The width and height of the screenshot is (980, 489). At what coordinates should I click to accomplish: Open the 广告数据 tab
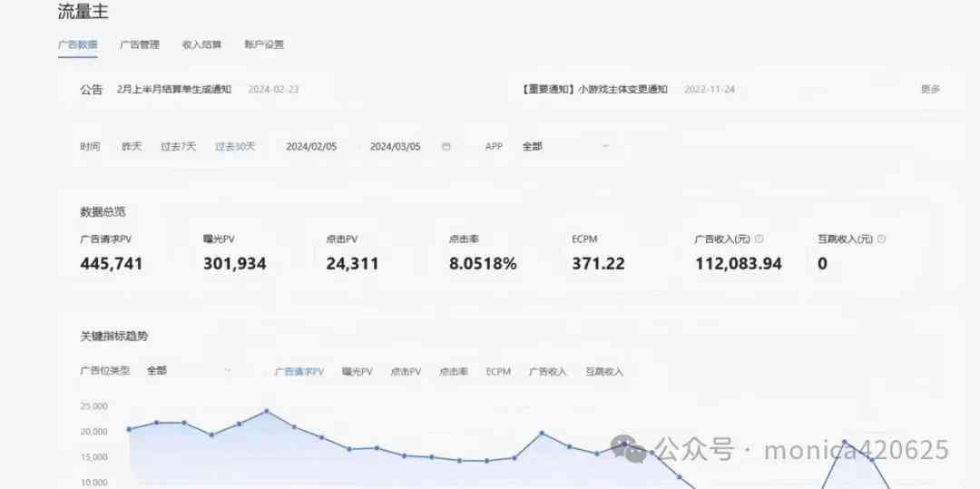point(77,45)
